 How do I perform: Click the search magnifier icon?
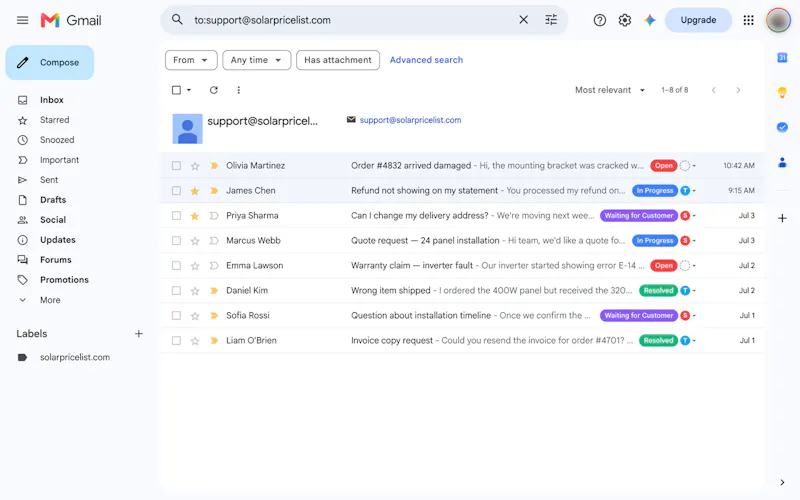tap(177, 20)
